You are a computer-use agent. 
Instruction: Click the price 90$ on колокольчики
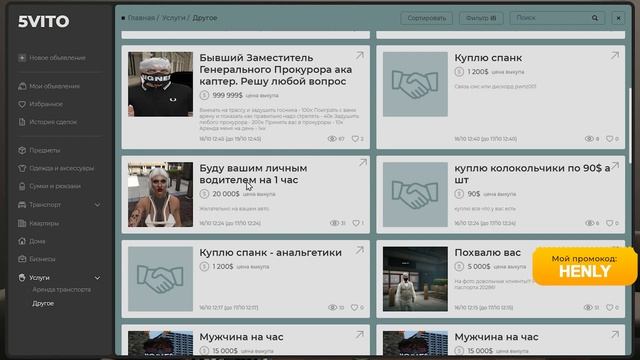click(x=474, y=194)
